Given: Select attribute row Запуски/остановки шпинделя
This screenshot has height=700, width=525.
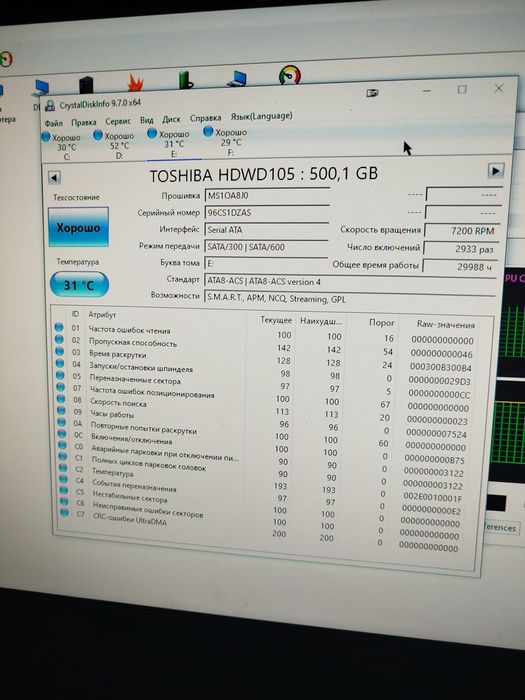Looking at the screenshot, I should pyautogui.click(x=262, y=371).
